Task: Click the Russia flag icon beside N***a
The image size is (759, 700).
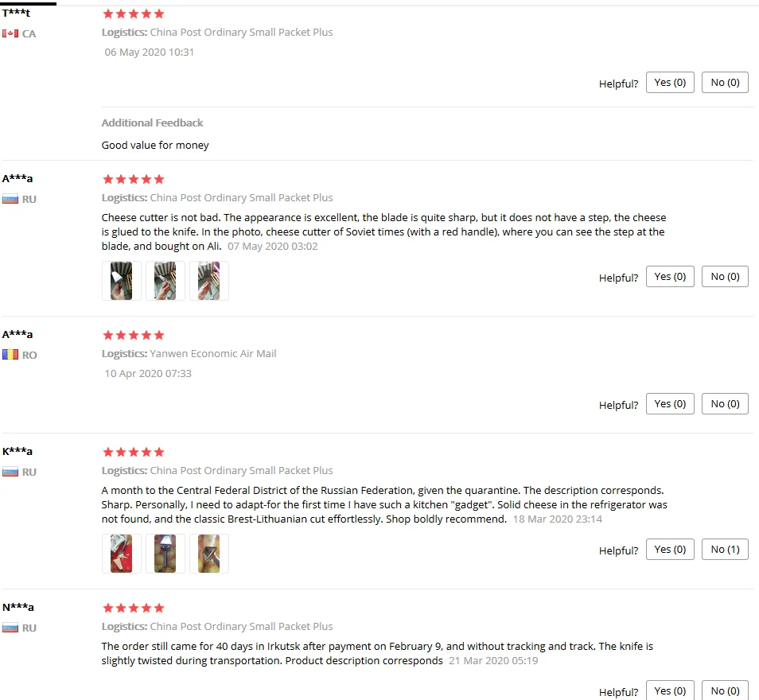Action: pyautogui.click(x=10, y=628)
